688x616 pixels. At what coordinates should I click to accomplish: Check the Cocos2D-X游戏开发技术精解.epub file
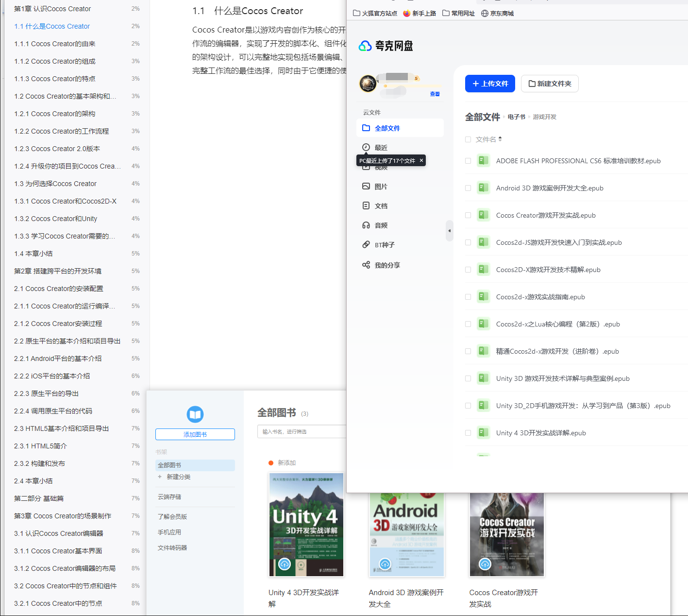[468, 270]
